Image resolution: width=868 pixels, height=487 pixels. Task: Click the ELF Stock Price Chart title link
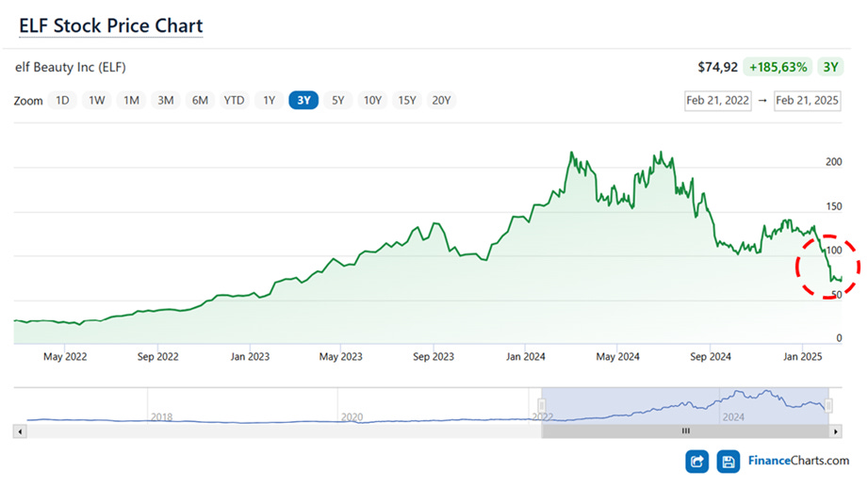(110, 26)
